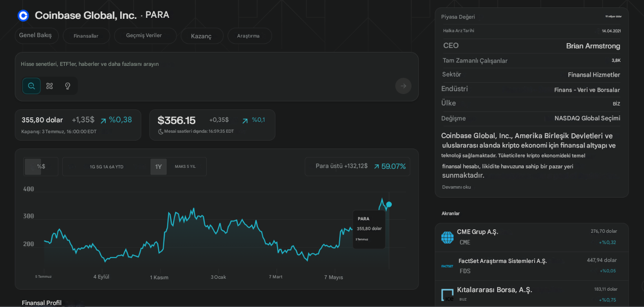Screen dimensions: 644x307
Task: Click the $356.15 after-hours price
Action: 177,120
